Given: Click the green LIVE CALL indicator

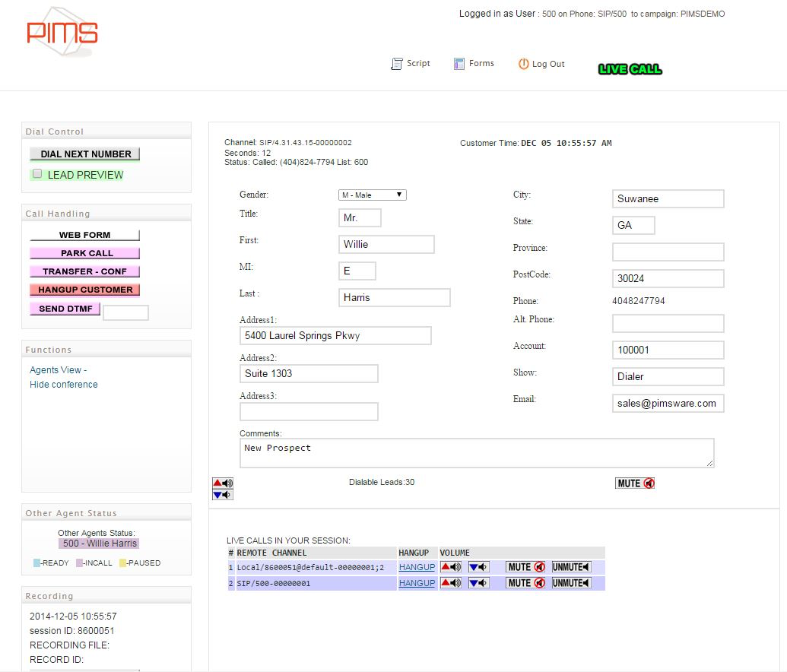Looking at the screenshot, I should click(630, 68).
